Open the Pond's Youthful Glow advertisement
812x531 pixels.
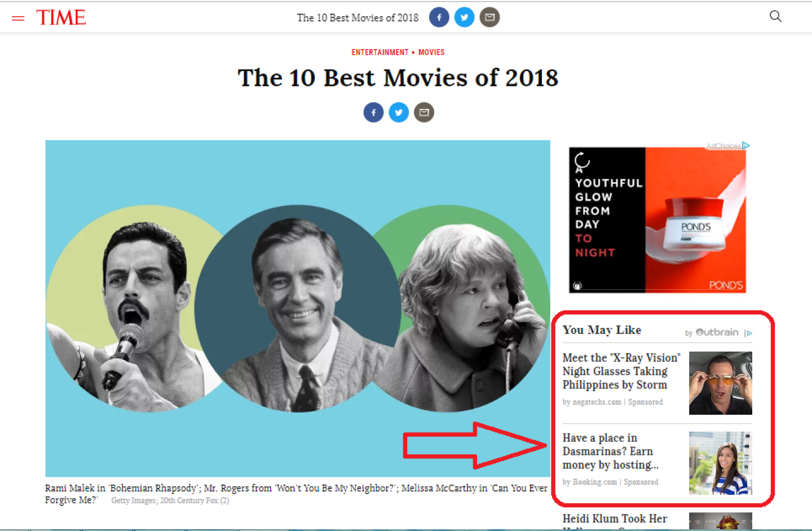tap(657, 220)
